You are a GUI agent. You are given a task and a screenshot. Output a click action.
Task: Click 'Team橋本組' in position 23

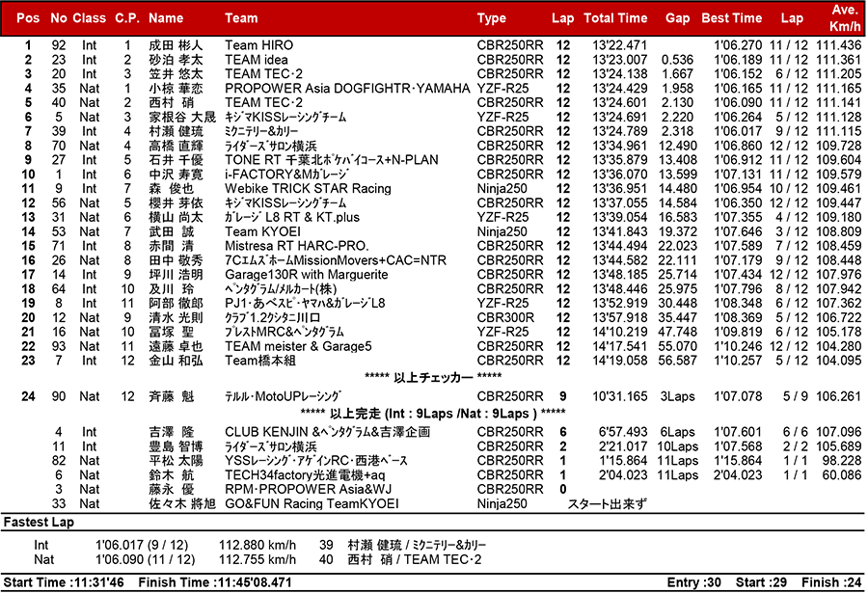tap(260, 361)
